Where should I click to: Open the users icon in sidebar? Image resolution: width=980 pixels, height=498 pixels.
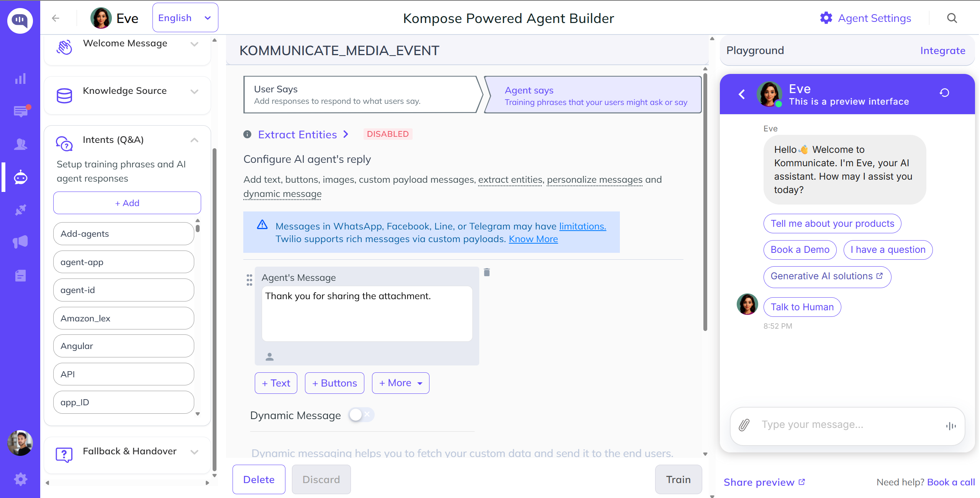[x=21, y=144]
